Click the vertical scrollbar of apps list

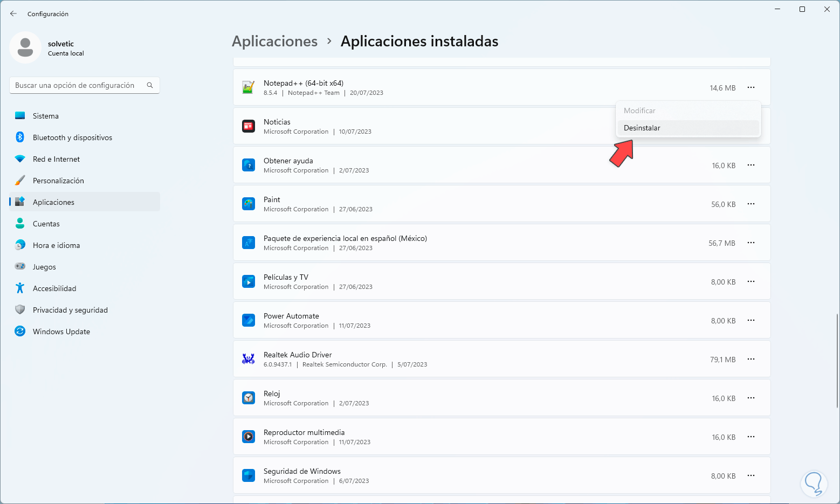(837, 361)
